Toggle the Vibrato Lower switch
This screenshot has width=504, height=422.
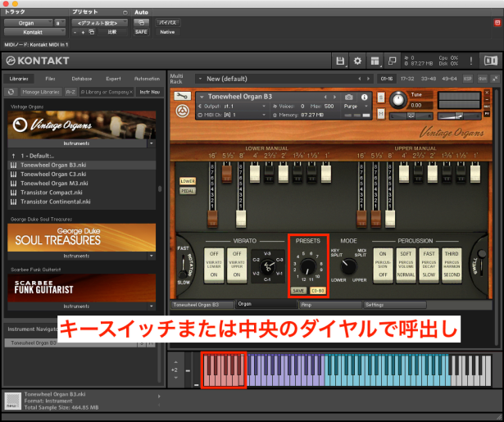click(214, 265)
